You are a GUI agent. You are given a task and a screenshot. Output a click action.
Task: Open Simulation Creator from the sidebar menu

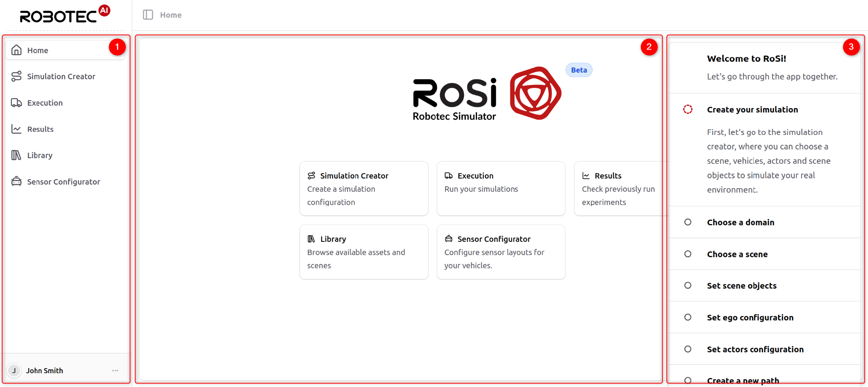[66, 77]
